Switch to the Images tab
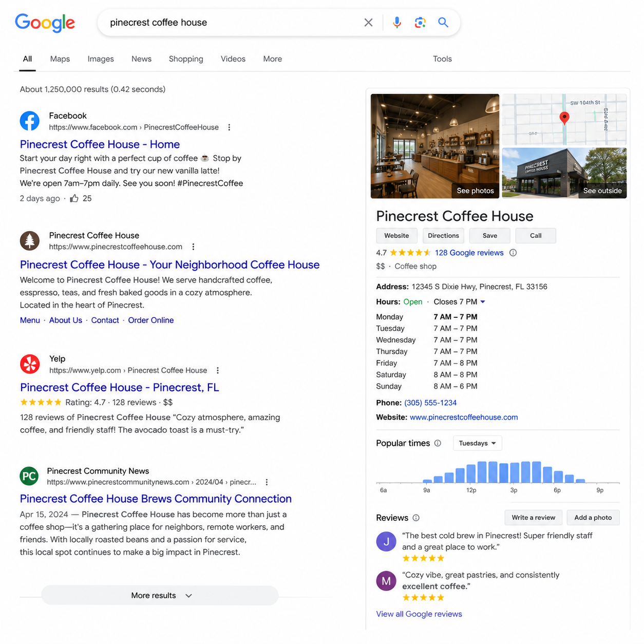 pyautogui.click(x=101, y=59)
